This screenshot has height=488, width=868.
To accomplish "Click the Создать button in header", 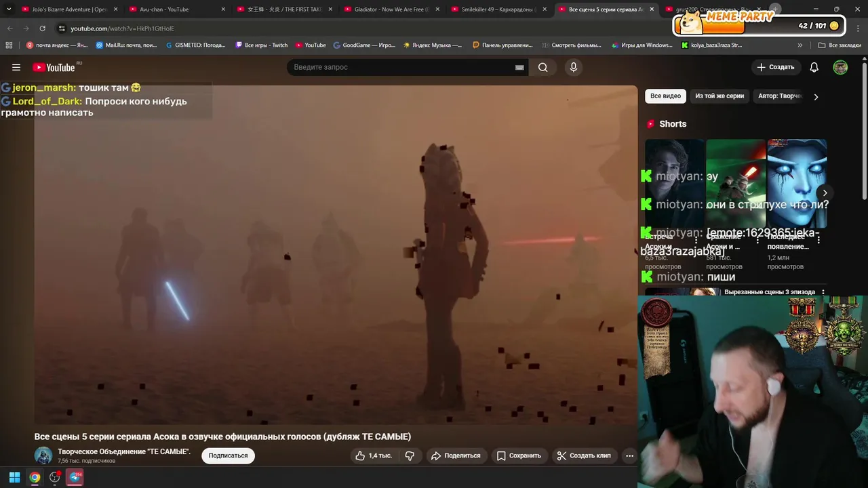I will point(776,67).
